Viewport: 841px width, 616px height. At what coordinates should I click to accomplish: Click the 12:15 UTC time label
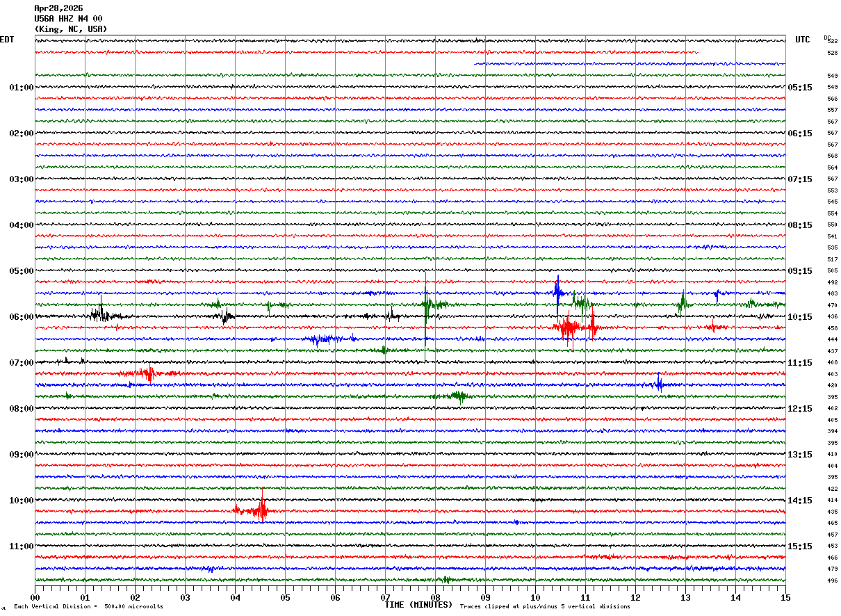pos(800,409)
